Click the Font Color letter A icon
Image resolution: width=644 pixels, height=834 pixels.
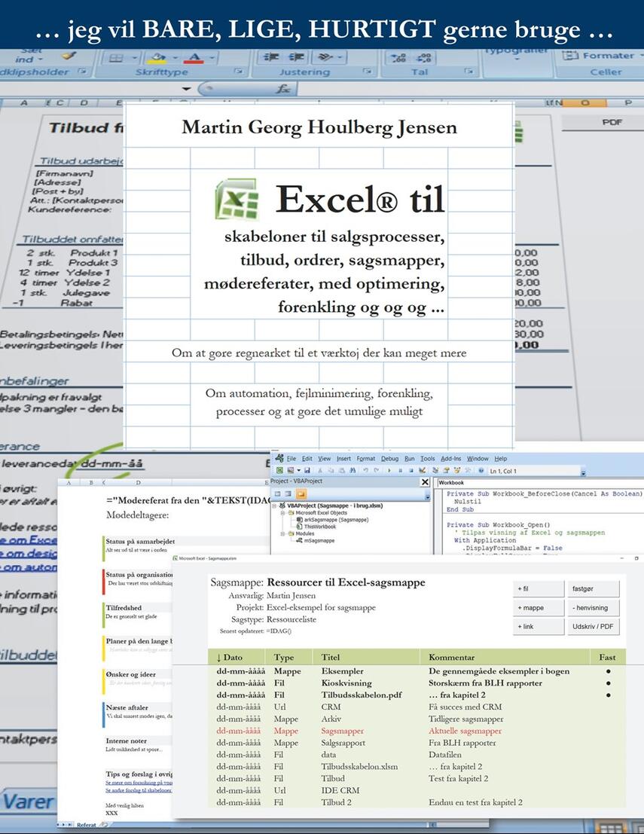[x=195, y=57]
